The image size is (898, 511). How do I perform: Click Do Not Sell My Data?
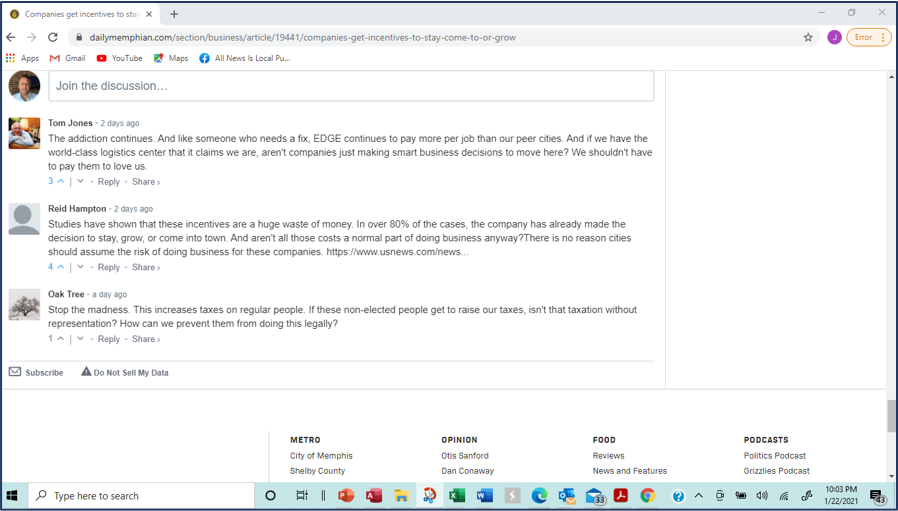(x=125, y=372)
